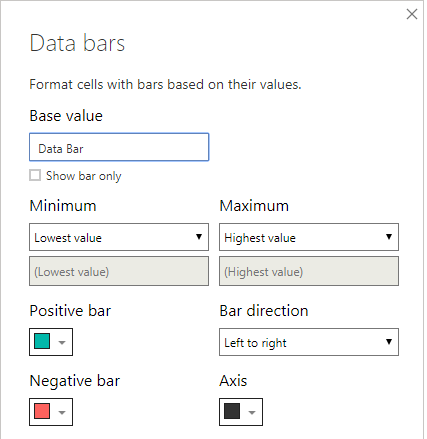
Task: Enable the Show bar only checkbox
Action: (x=35, y=175)
